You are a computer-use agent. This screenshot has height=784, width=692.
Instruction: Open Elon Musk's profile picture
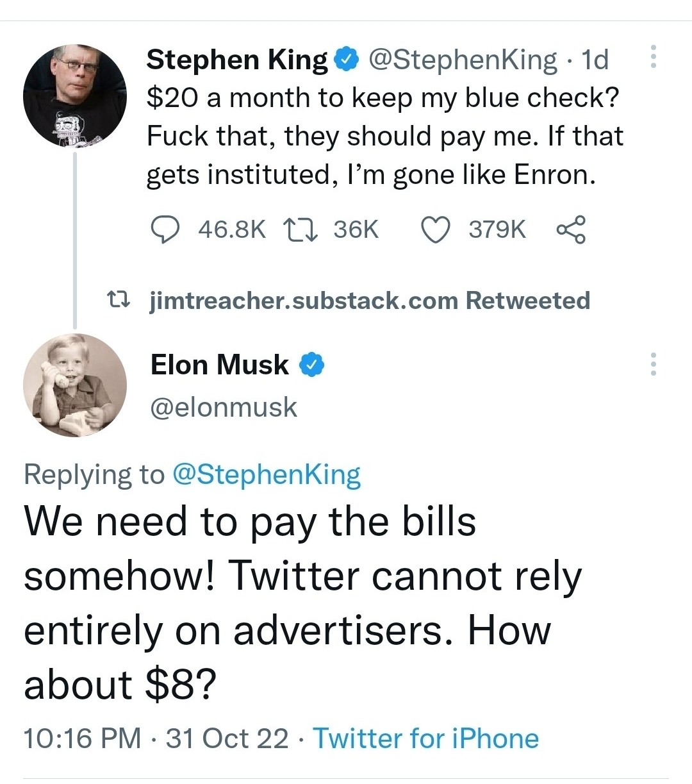click(x=76, y=385)
